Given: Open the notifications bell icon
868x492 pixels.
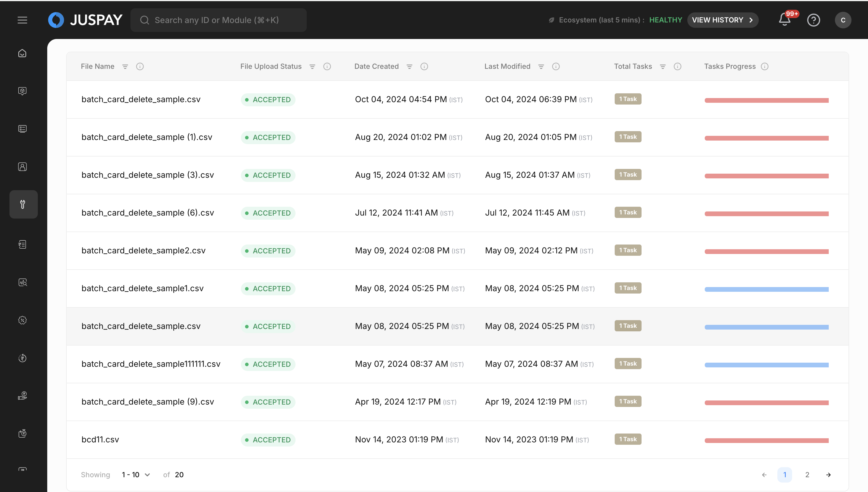Looking at the screenshot, I should tap(784, 19).
